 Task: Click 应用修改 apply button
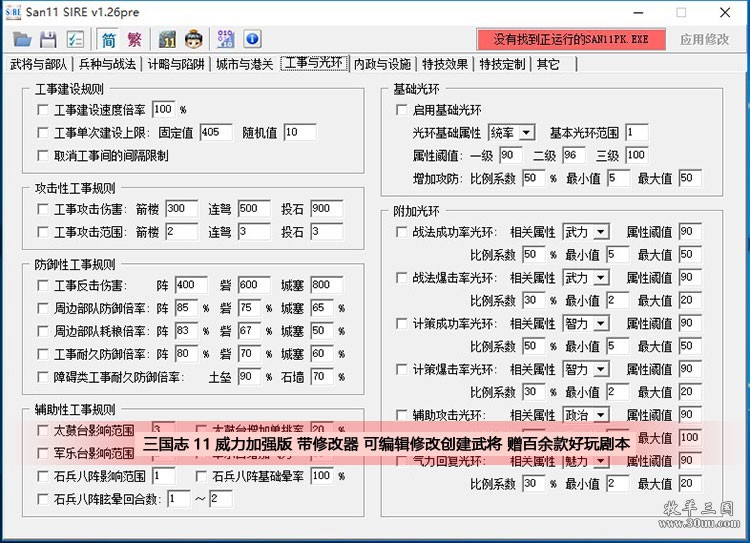tap(705, 39)
